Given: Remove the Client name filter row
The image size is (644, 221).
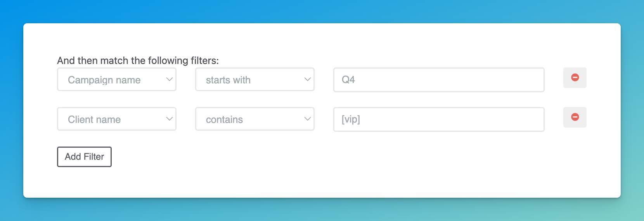Looking at the screenshot, I should coord(575,117).
